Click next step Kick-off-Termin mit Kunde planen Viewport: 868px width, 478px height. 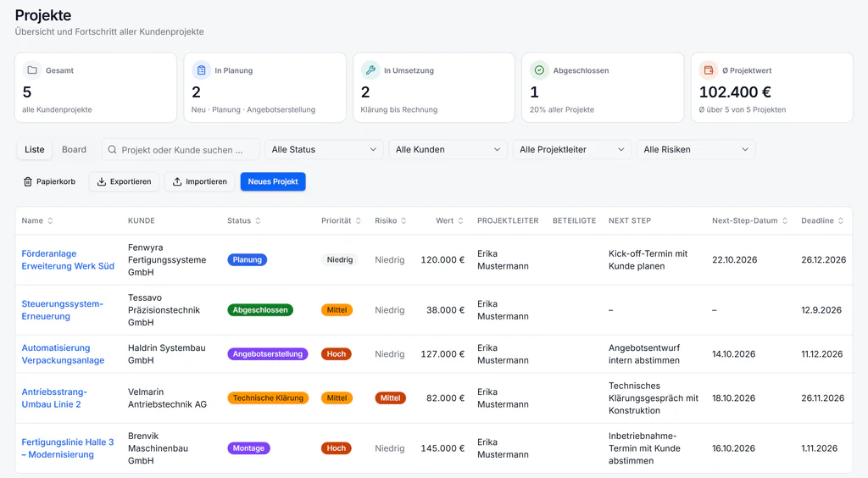click(x=648, y=260)
